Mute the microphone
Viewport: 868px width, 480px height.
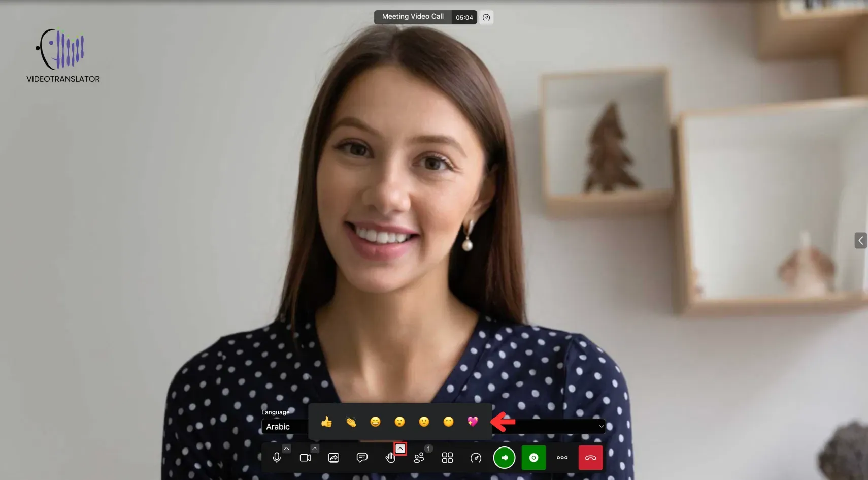click(277, 458)
